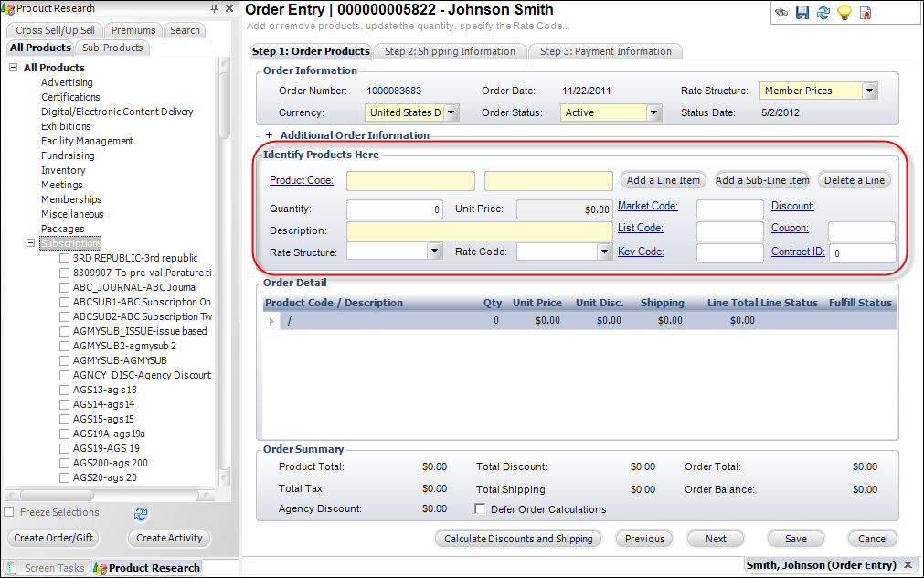The height and width of the screenshot is (578, 924).
Task: Open the Rate Code dropdown
Action: click(604, 252)
